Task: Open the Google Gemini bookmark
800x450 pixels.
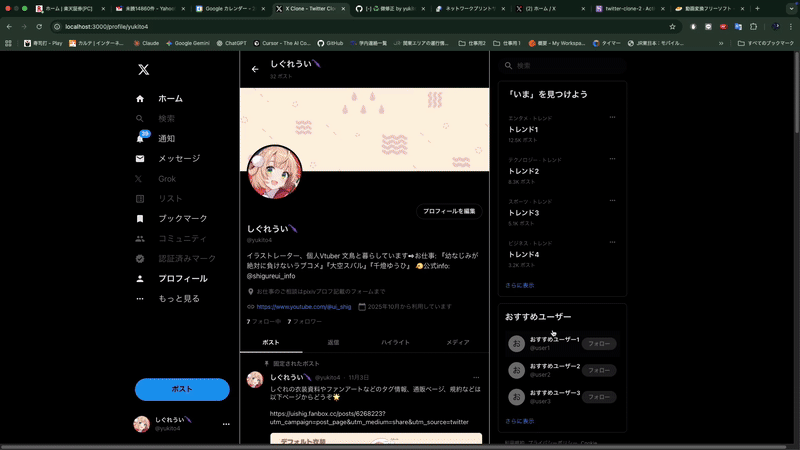Action: (x=187, y=43)
